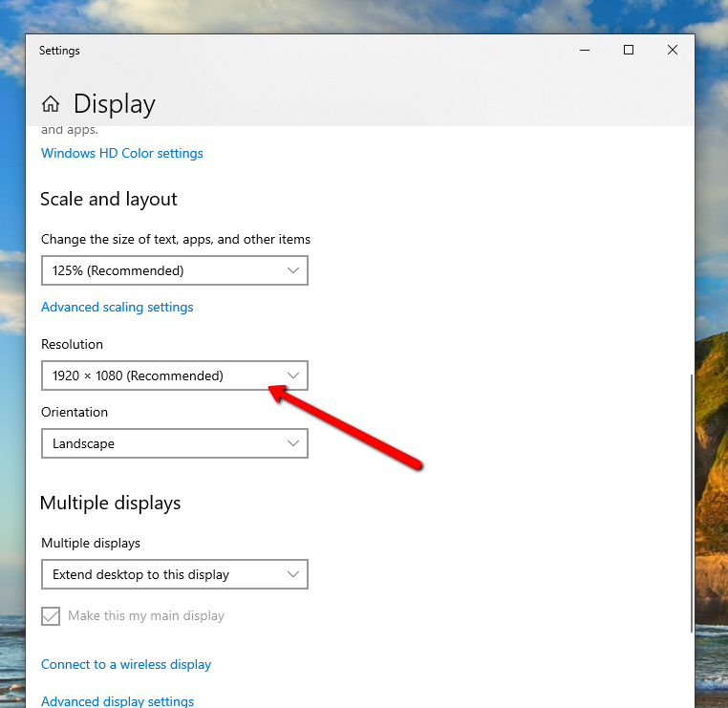Toggle the Make this my main display checkbox

point(51,616)
